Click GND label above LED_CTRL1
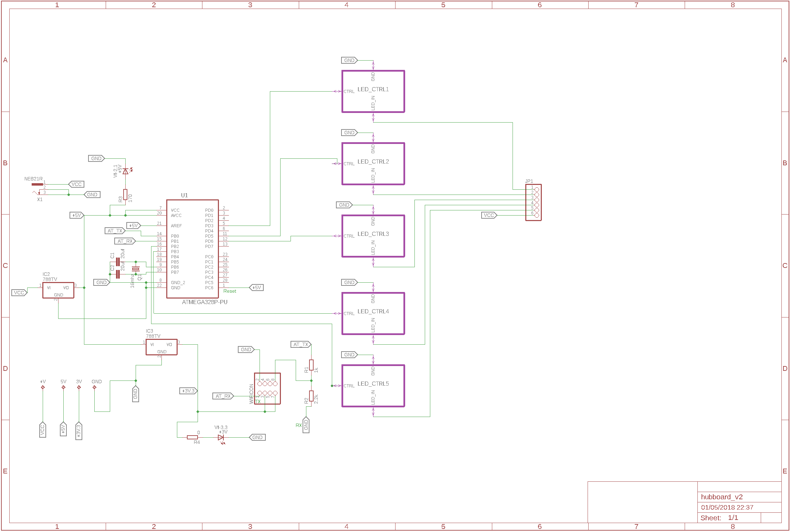The width and height of the screenshot is (790, 532). point(349,60)
